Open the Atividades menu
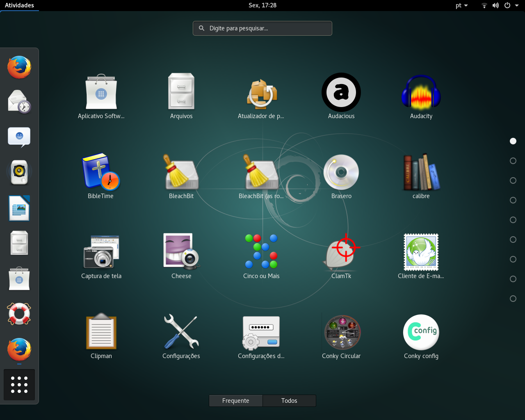This screenshot has width=525, height=420. click(x=20, y=5)
